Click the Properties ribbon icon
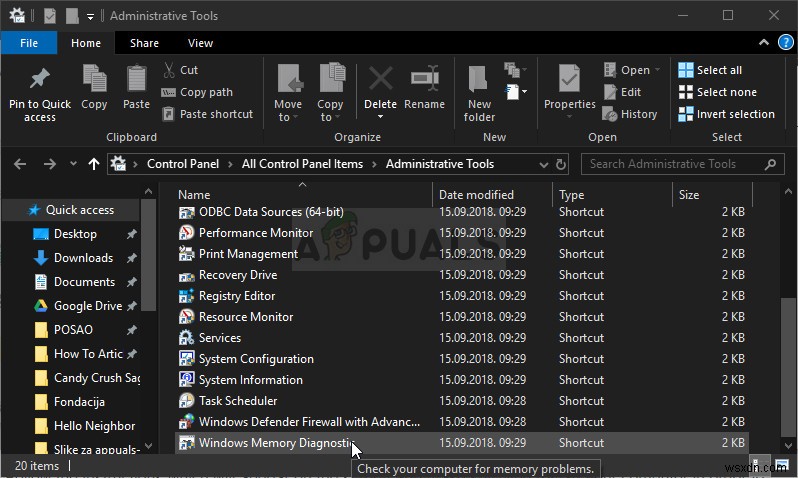 (569, 78)
